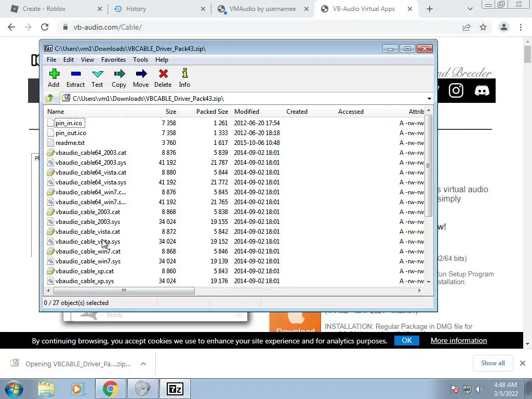Click Show all downloads
532x399 pixels.
point(493,363)
